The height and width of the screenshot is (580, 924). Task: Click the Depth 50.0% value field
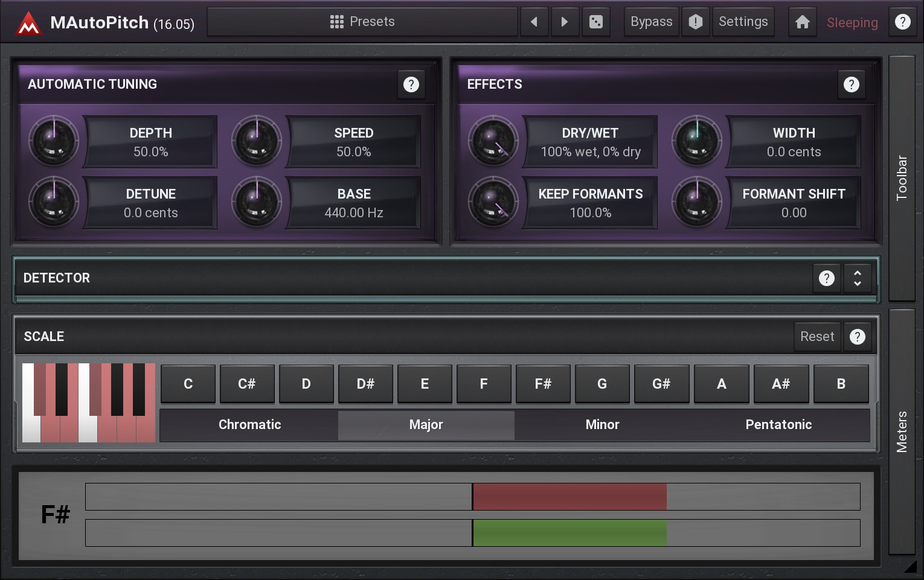(x=150, y=142)
